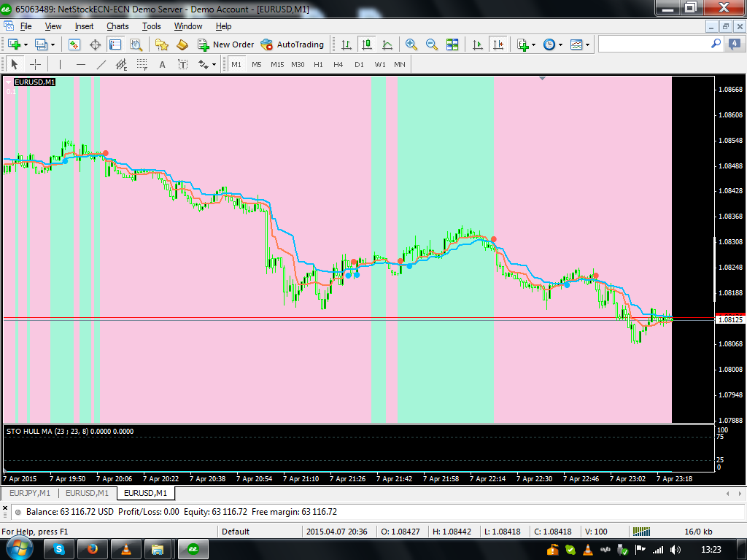The height and width of the screenshot is (560, 747).
Task: Select the Trendline tool
Action: [101, 64]
